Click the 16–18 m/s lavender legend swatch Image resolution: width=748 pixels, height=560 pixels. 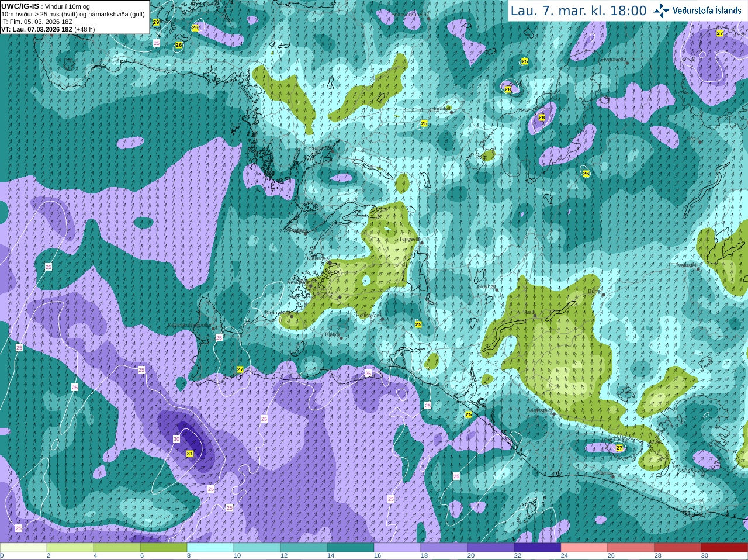tap(397, 548)
